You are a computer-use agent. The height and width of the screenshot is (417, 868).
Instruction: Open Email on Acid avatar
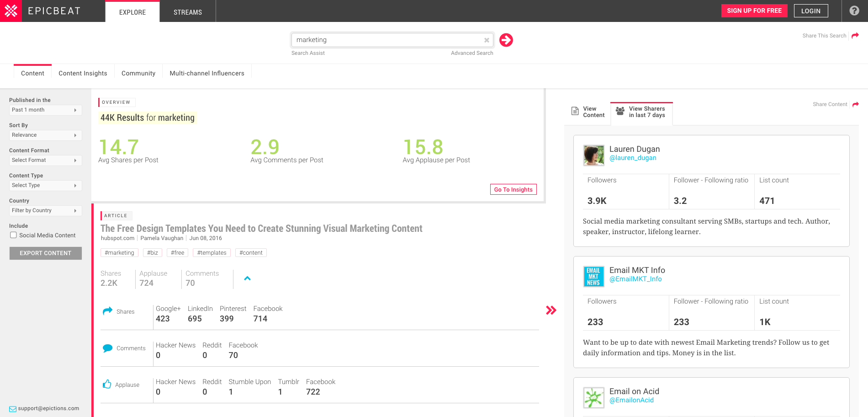pos(594,398)
